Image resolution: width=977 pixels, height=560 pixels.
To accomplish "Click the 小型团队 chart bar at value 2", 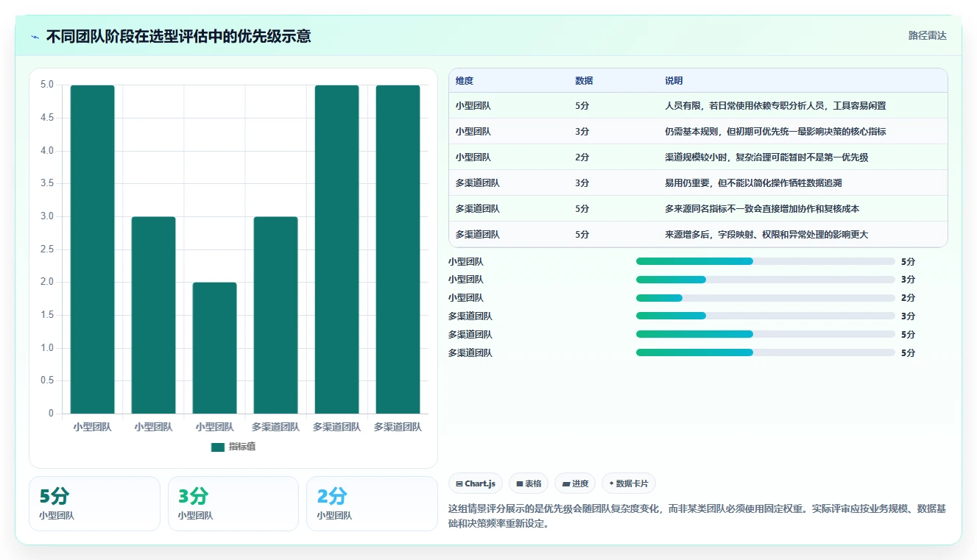I will [x=215, y=348].
